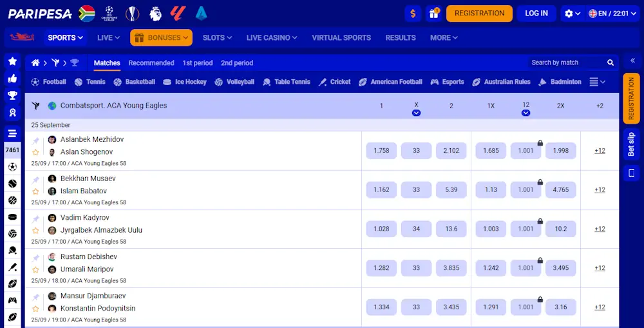Click the Search by match field
This screenshot has height=328, width=644.
click(x=563, y=63)
